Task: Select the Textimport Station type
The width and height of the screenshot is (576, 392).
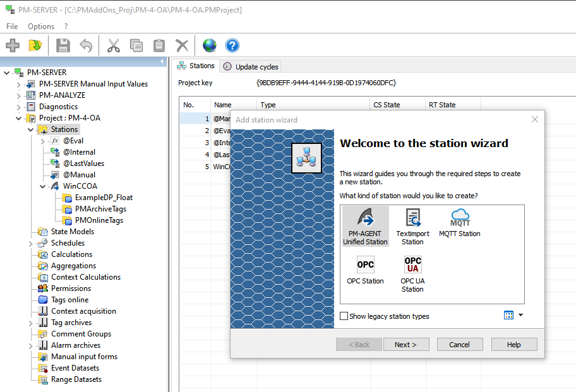Action: 412,226
